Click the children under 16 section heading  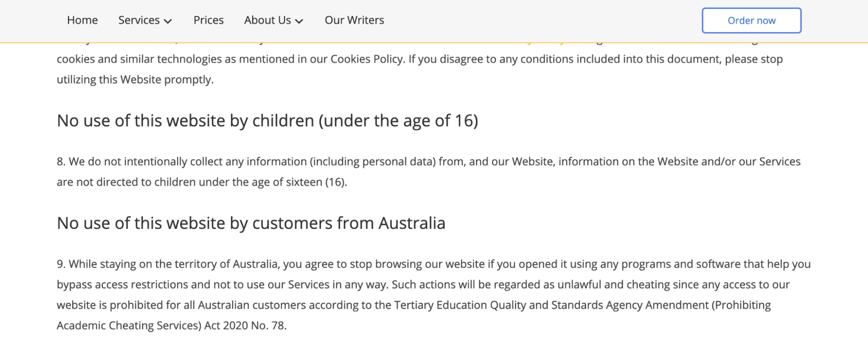(267, 121)
